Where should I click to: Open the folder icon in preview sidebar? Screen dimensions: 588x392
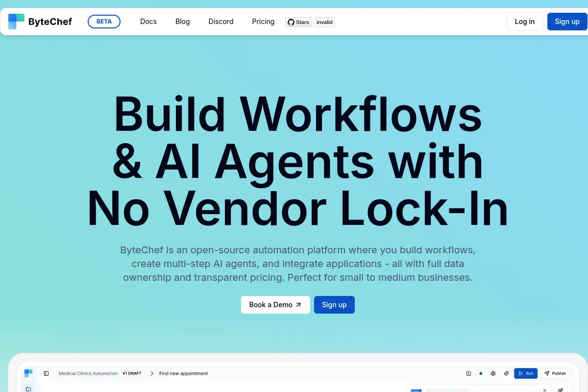(x=28, y=389)
